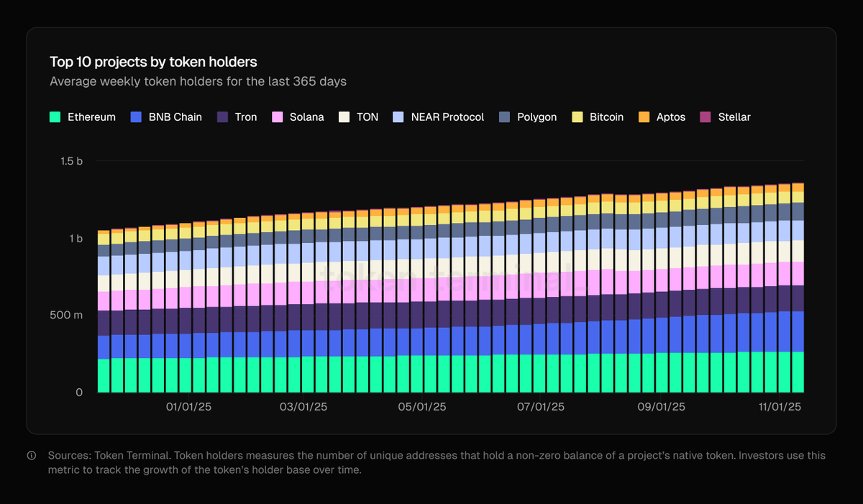Click the Average weekly token holders subtitle
The height and width of the screenshot is (504, 863).
click(197, 81)
